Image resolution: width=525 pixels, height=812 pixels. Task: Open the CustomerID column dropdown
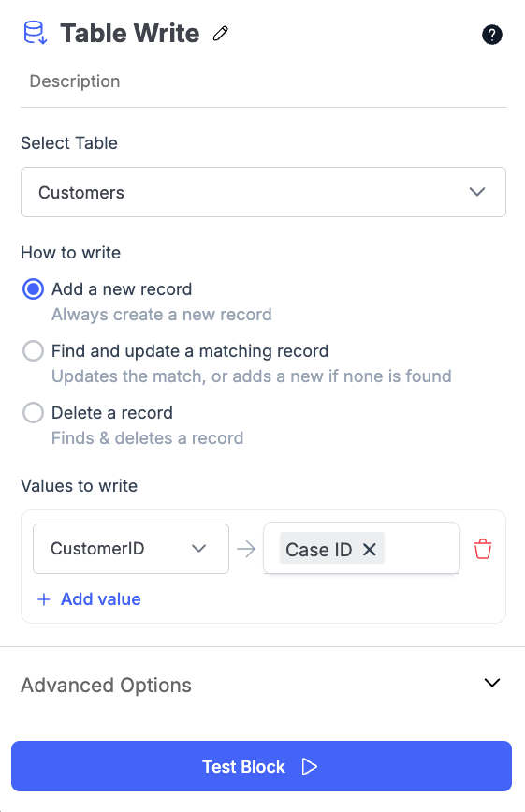pos(131,549)
